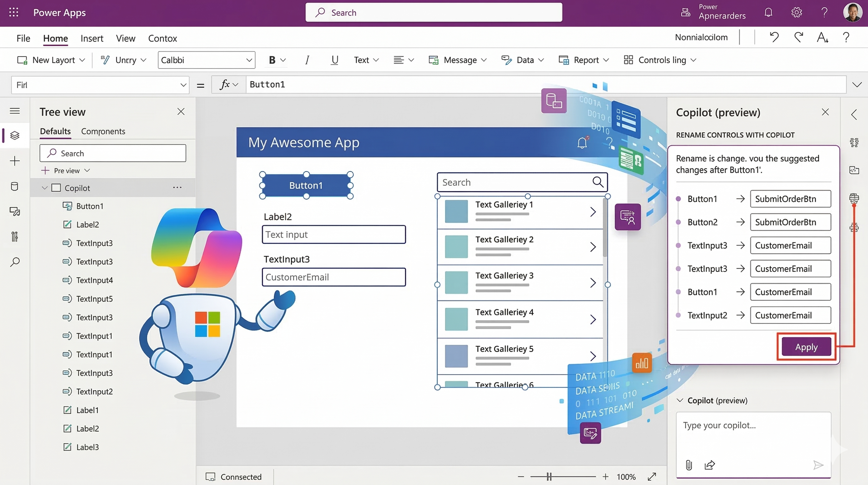This screenshot has height=485, width=868.
Task: Open the app launcher waffle icon
Action: click(14, 13)
